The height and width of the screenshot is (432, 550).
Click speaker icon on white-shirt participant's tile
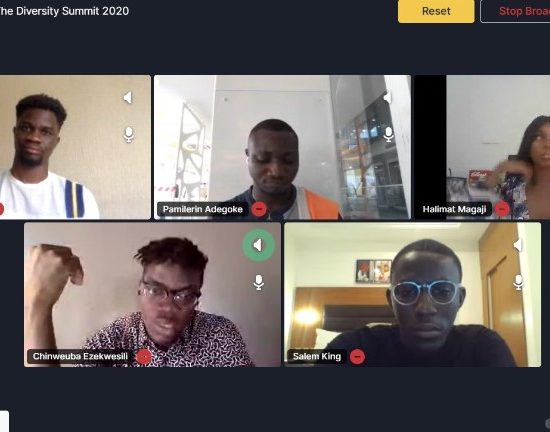pos(128,97)
